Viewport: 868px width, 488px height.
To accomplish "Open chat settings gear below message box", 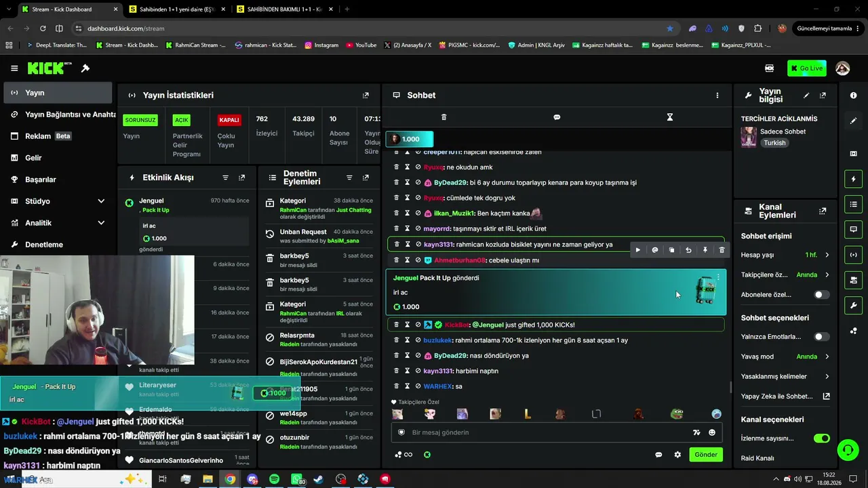I will pyautogui.click(x=677, y=455).
